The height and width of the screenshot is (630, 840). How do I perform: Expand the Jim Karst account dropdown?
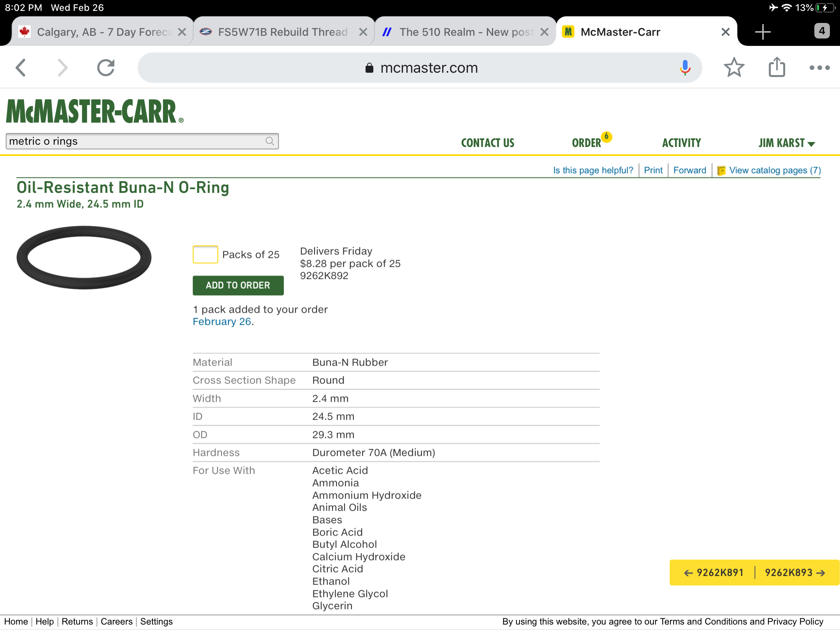tap(786, 143)
